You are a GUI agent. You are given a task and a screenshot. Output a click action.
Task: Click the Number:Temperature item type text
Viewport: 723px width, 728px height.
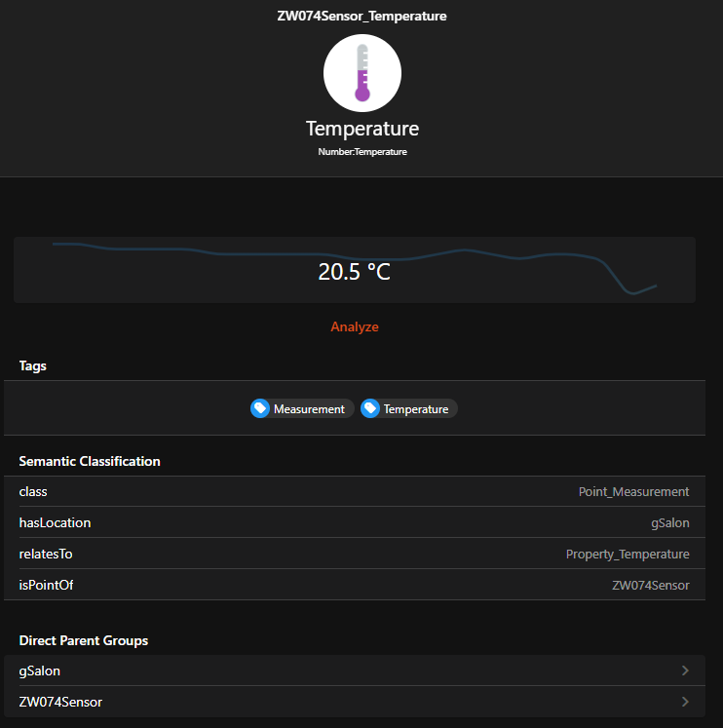(x=362, y=152)
